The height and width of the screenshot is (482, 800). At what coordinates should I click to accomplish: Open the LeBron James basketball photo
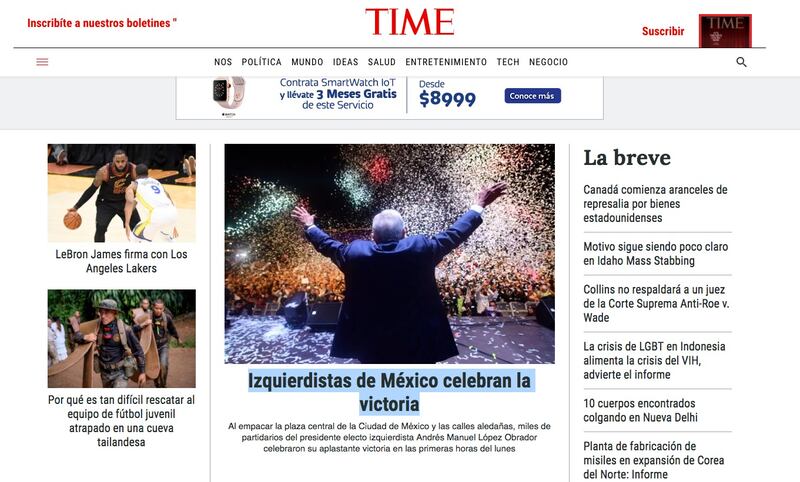pyautogui.click(x=121, y=193)
